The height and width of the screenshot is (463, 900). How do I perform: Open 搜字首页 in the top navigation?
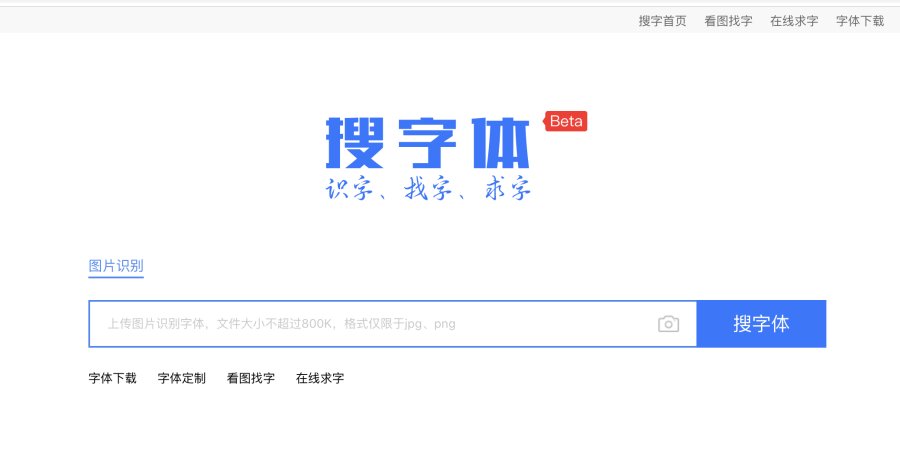[662, 21]
